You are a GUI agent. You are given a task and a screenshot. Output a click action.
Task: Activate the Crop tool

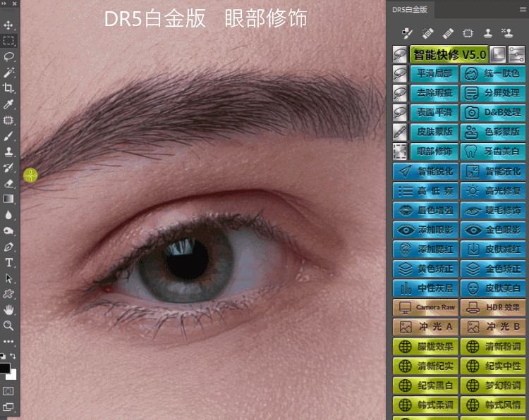click(9, 88)
